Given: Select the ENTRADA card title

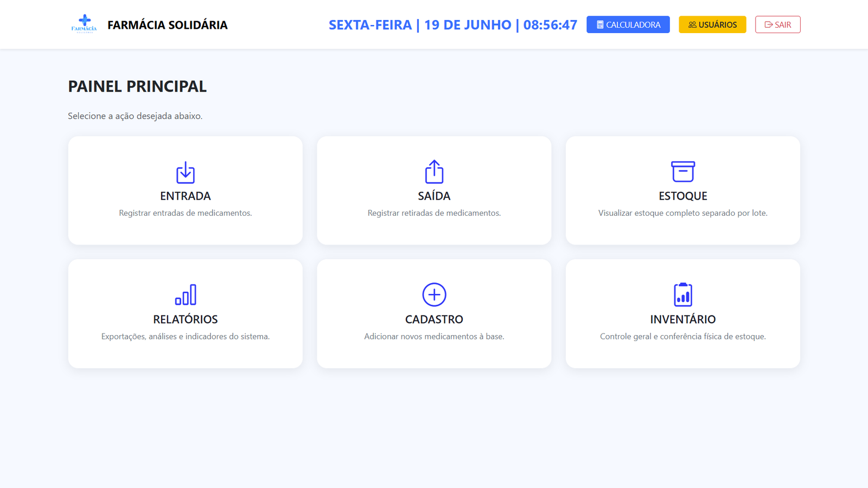Looking at the screenshot, I should click(186, 196).
